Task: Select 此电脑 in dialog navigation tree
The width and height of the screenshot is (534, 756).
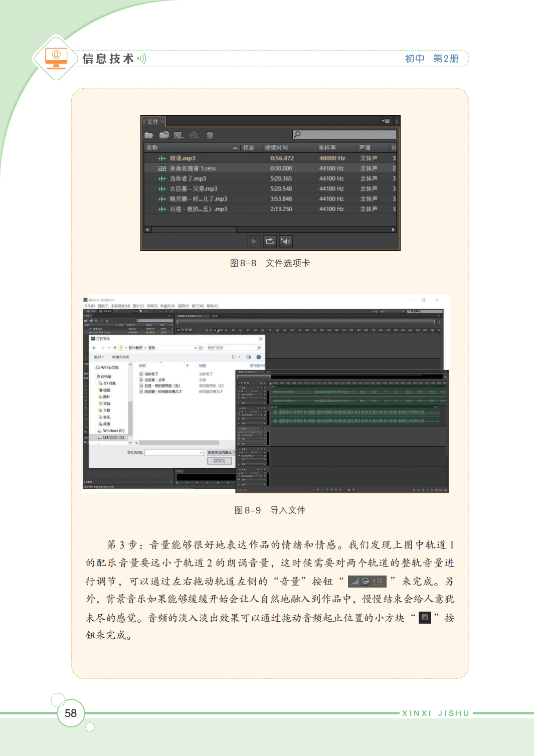Action: (x=104, y=376)
